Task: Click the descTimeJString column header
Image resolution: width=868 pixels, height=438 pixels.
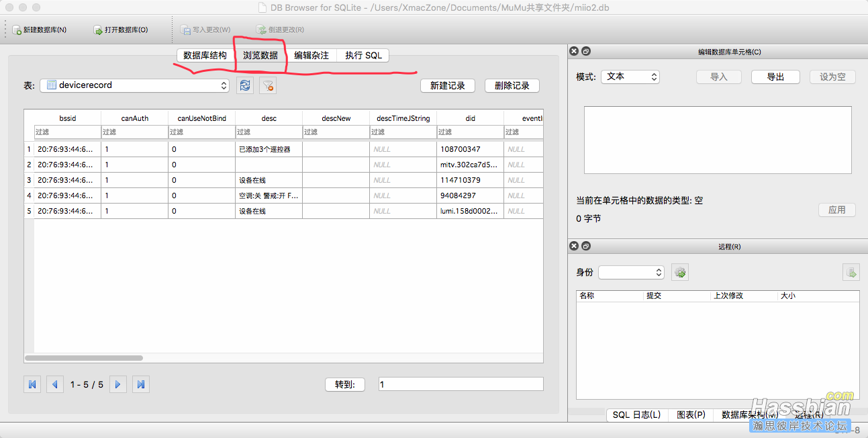Action: click(x=403, y=118)
